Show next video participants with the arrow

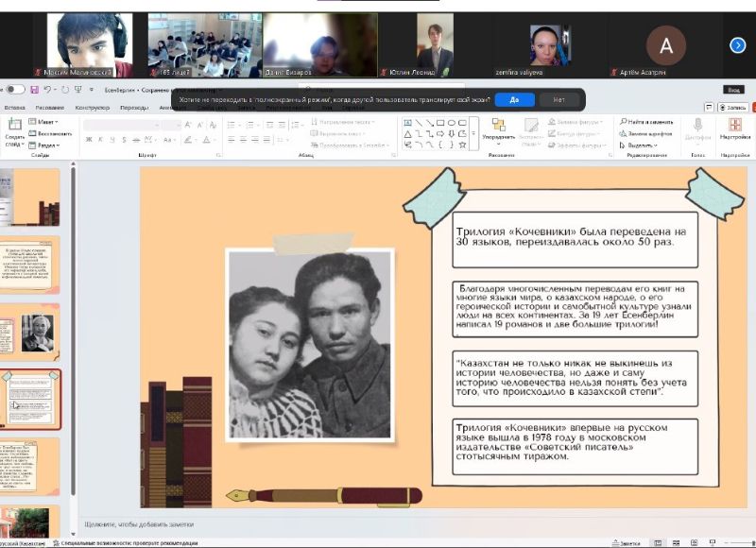pos(738,44)
